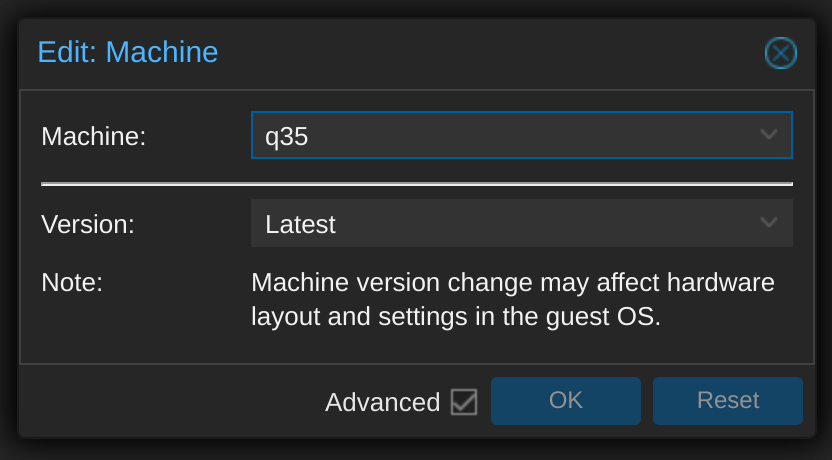The image size is (832, 460).
Task: Click note text "layout and settings in guest OS"
Action: point(455,317)
